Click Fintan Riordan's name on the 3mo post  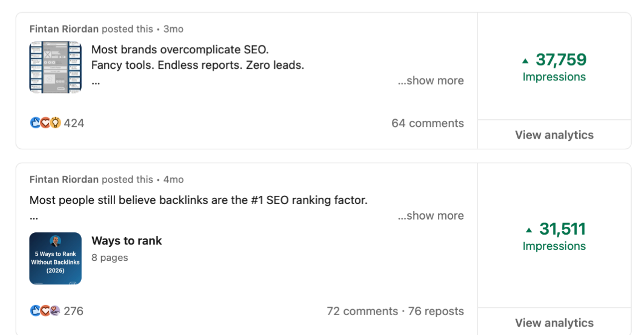coord(64,29)
